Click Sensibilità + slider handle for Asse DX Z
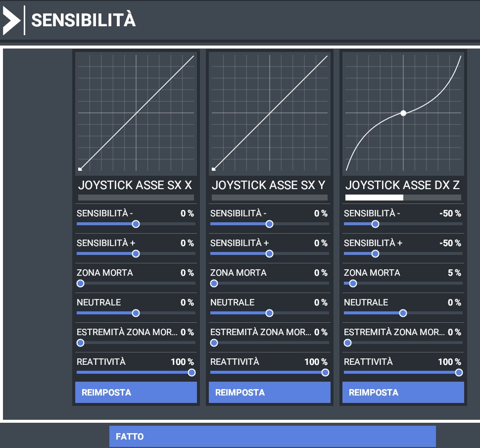The height and width of the screenshot is (448, 480). coord(375,254)
